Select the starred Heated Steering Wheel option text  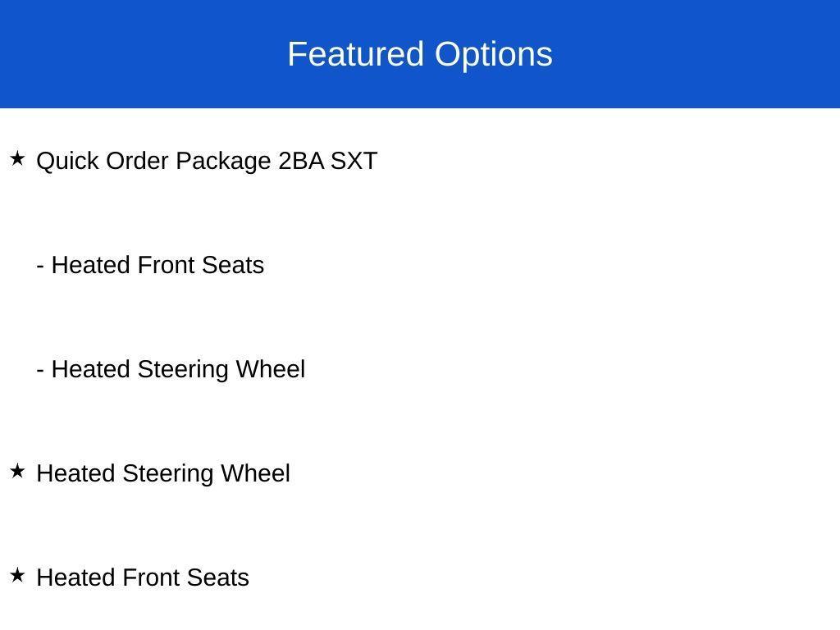(163, 473)
